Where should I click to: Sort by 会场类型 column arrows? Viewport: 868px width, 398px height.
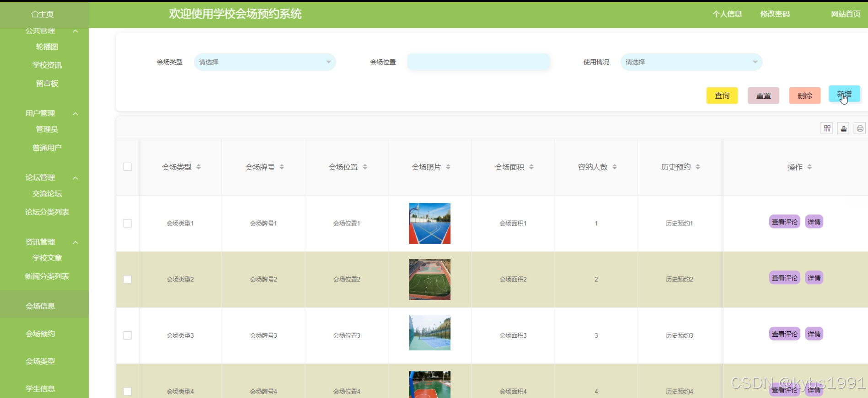(198, 167)
